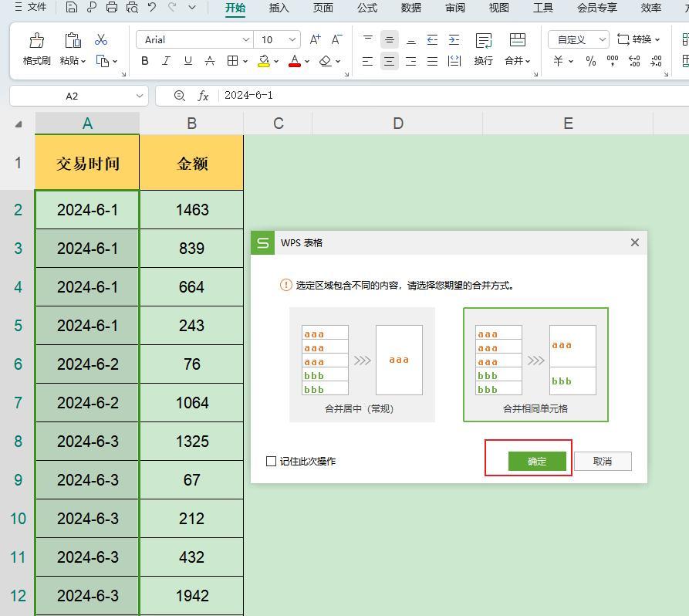Click the currency ¥ format icon
689x616 pixels.
[558, 61]
